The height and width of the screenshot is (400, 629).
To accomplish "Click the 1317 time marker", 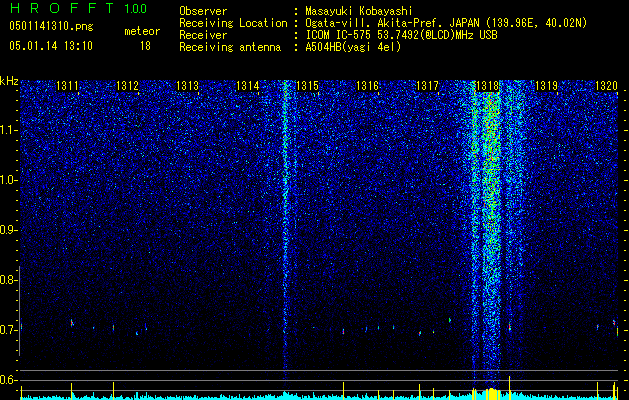I will tap(427, 85).
